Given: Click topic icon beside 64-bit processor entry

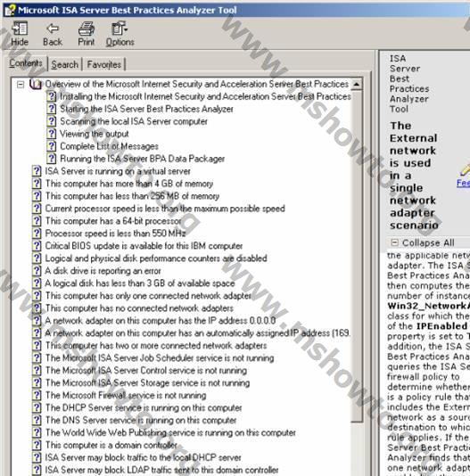Looking at the screenshot, I should 37,221.
